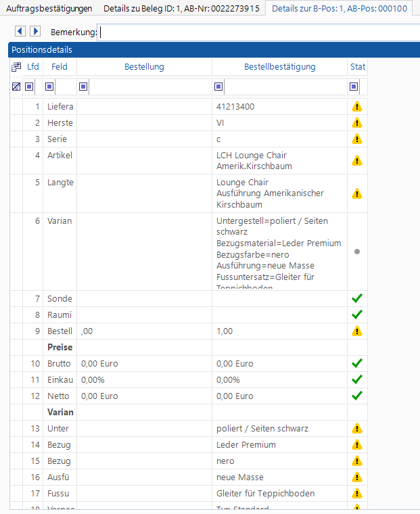The image size is (420, 514).
Task: Click warning status icon for Liefera row
Action: pos(356,107)
